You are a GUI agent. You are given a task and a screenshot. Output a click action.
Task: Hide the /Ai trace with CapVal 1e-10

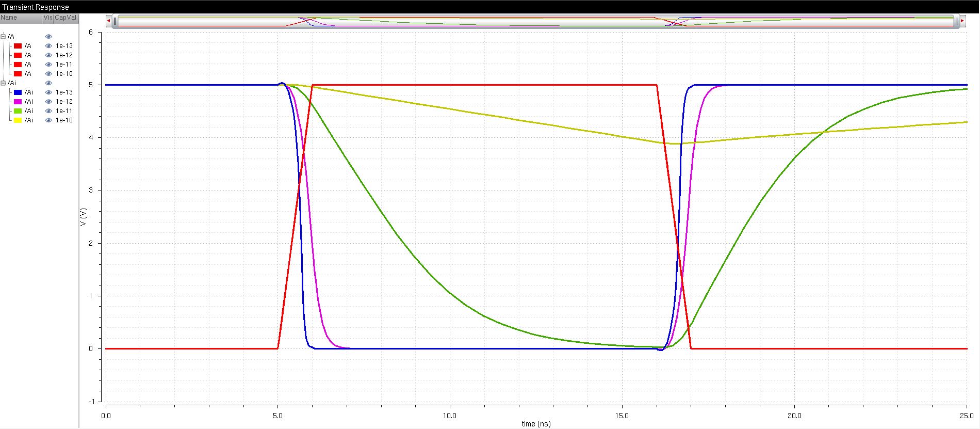click(x=49, y=120)
